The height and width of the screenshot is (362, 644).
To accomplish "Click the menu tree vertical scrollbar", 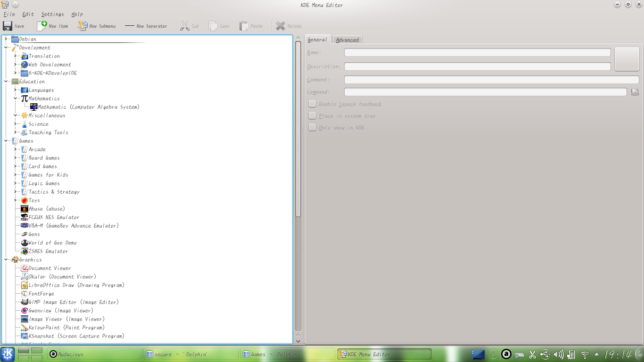I will coord(298,130).
